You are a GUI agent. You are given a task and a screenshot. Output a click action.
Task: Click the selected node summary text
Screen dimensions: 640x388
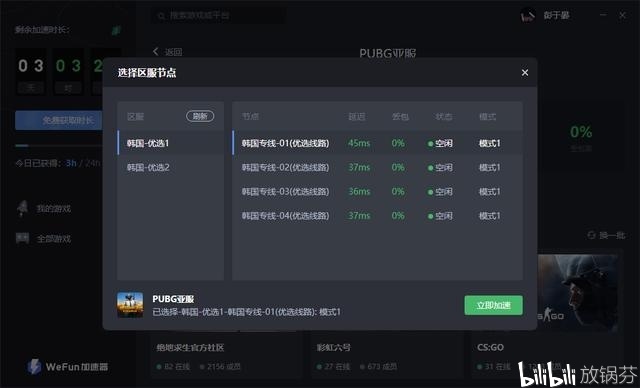coord(247,312)
